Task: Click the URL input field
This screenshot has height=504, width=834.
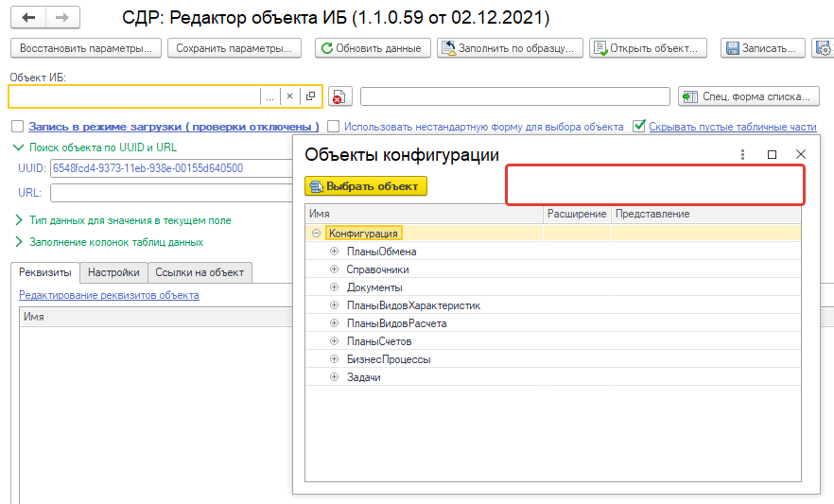Action: [x=172, y=193]
